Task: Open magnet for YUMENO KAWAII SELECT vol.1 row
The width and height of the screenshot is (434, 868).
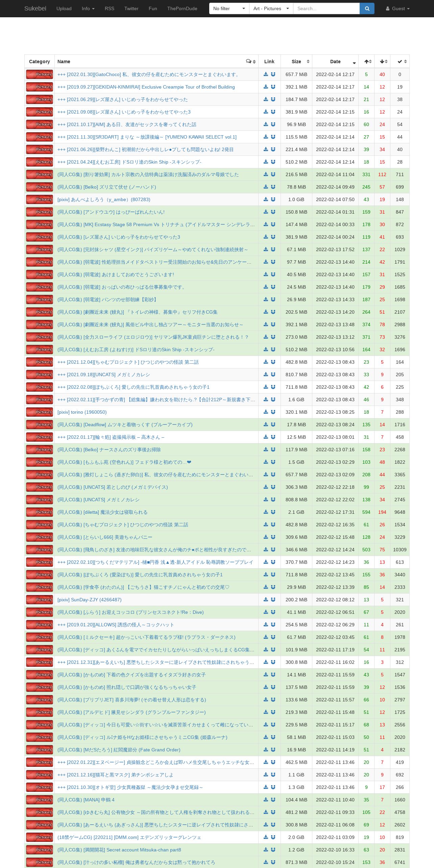Action: pos(273,137)
